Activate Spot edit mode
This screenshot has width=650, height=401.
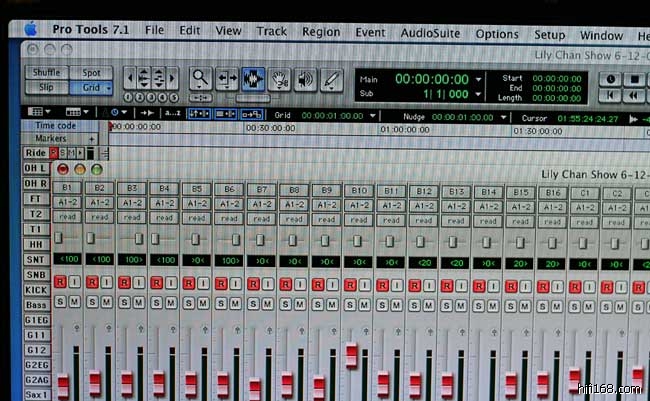coord(92,72)
